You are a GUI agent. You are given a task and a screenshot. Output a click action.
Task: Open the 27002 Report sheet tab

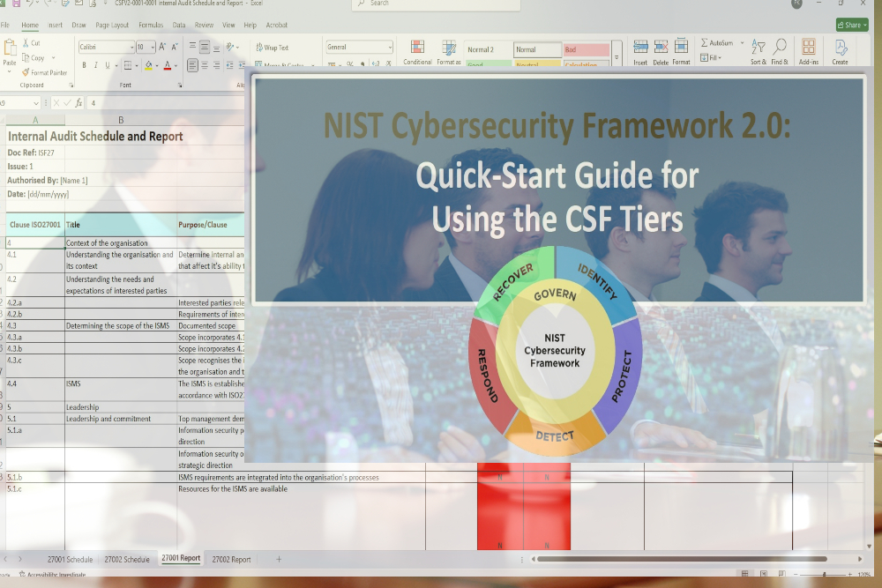point(231,559)
